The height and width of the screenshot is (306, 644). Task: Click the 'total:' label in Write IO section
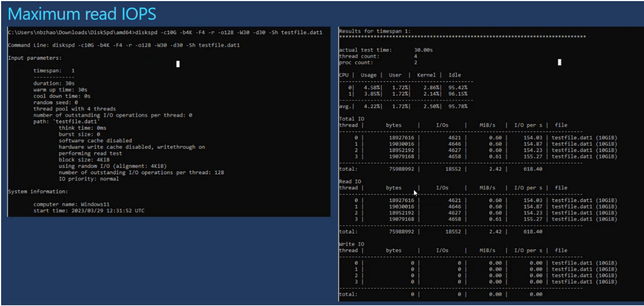[x=348, y=294]
